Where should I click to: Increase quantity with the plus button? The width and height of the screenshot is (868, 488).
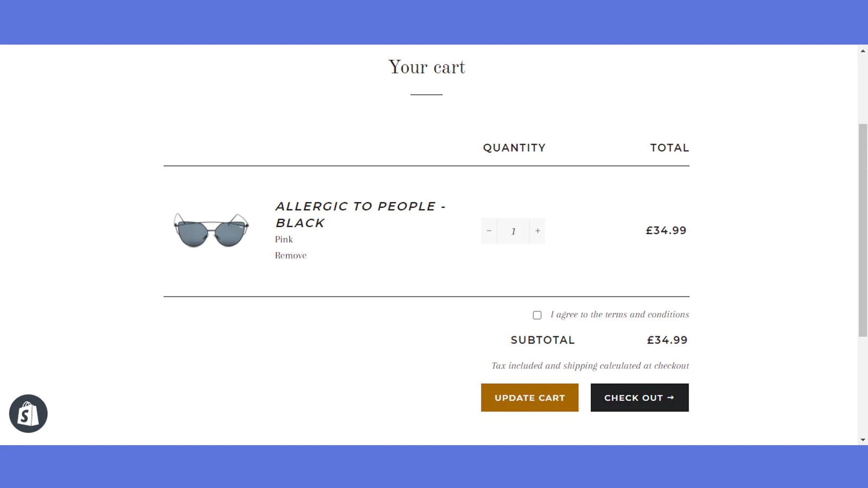[x=538, y=231]
